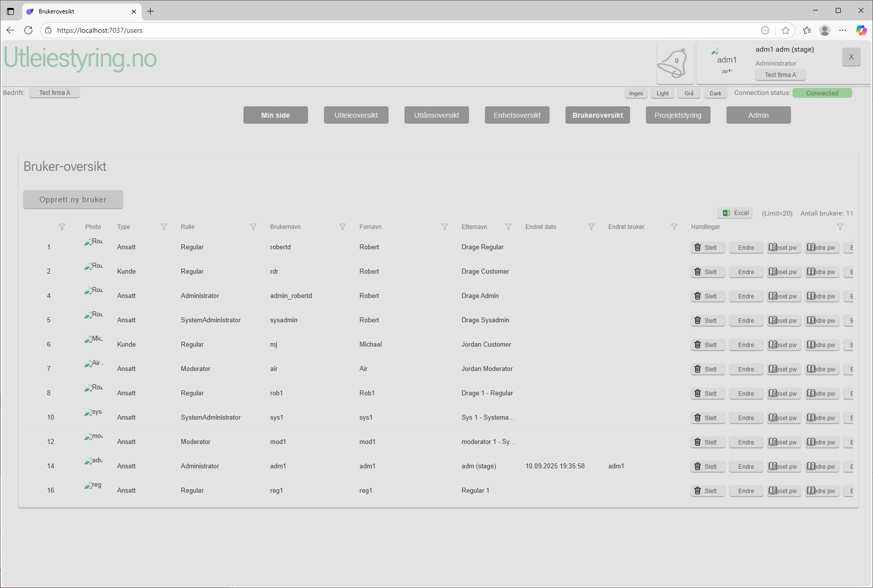Open filter for Endret dato column
This screenshot has height=588, width=873.
point(591,227)
